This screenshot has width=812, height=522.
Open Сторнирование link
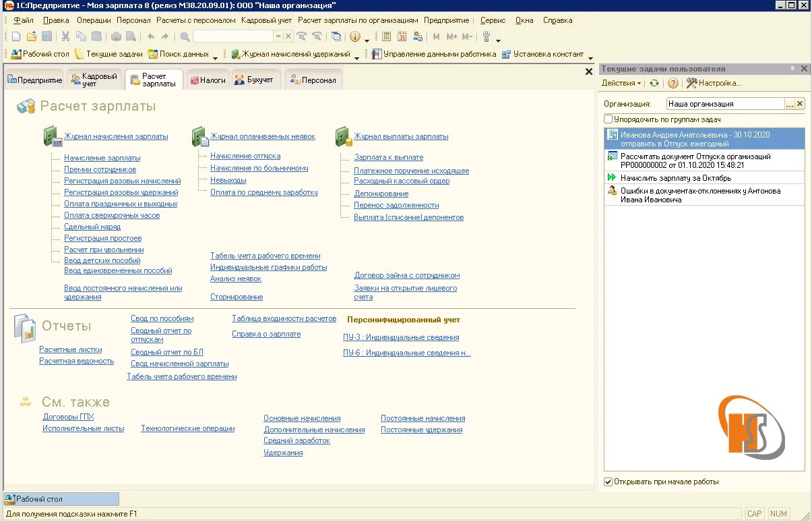pos(237,297)
